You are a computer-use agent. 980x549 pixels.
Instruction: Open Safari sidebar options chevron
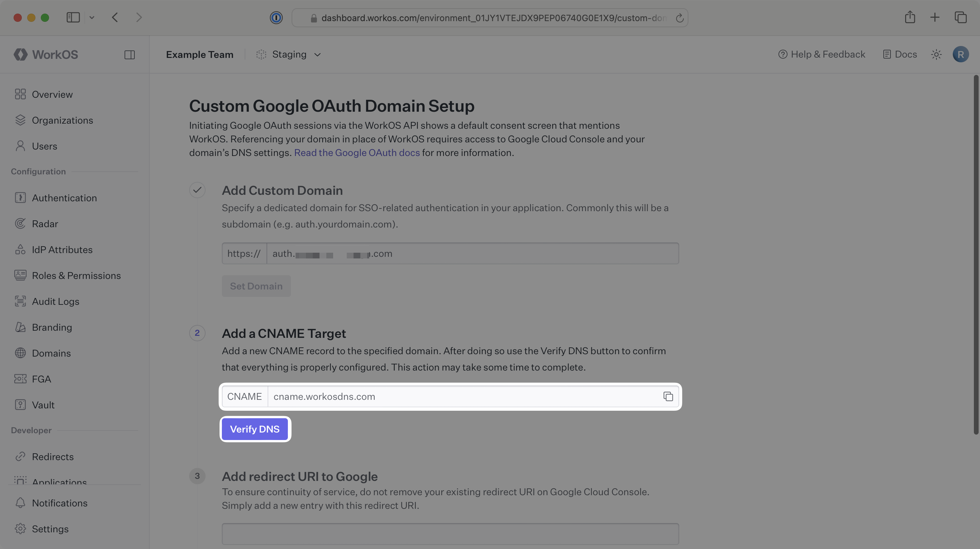coord(92,17)
